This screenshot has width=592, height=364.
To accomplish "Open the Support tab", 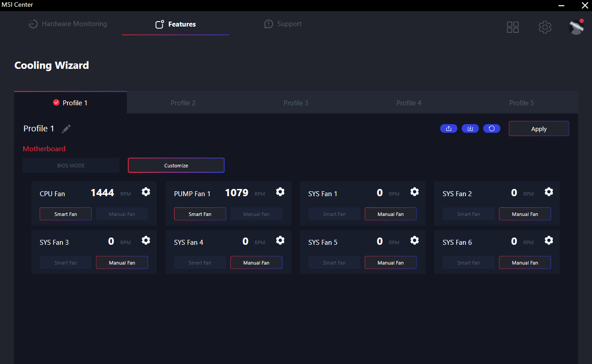I will click(x=283, y=24).
